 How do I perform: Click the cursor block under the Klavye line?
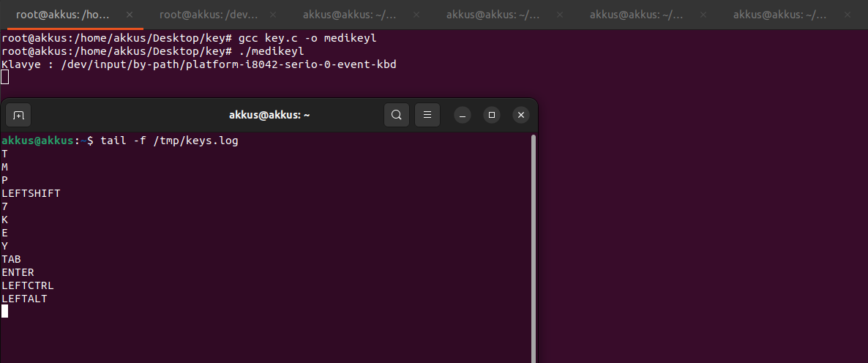pyautogui.click(x=5, y=78)
